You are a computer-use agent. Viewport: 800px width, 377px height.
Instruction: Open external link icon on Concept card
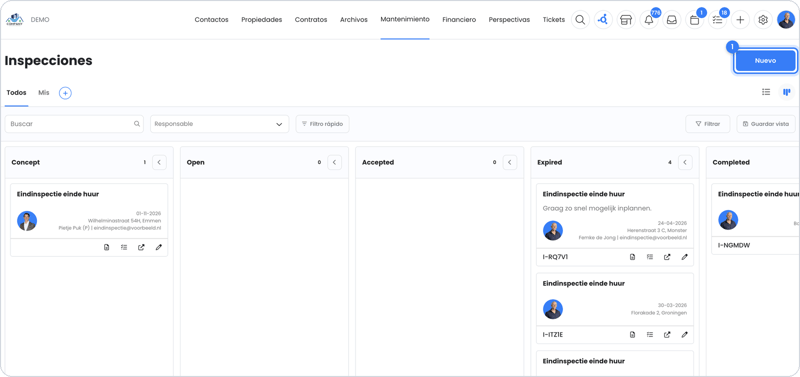pyautogui.click(x=141, y=247)
